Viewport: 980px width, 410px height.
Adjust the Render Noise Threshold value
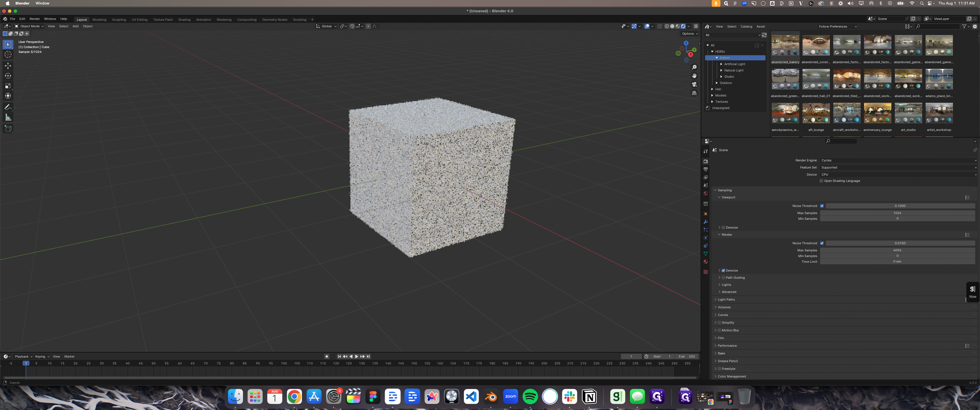[900, 243]
